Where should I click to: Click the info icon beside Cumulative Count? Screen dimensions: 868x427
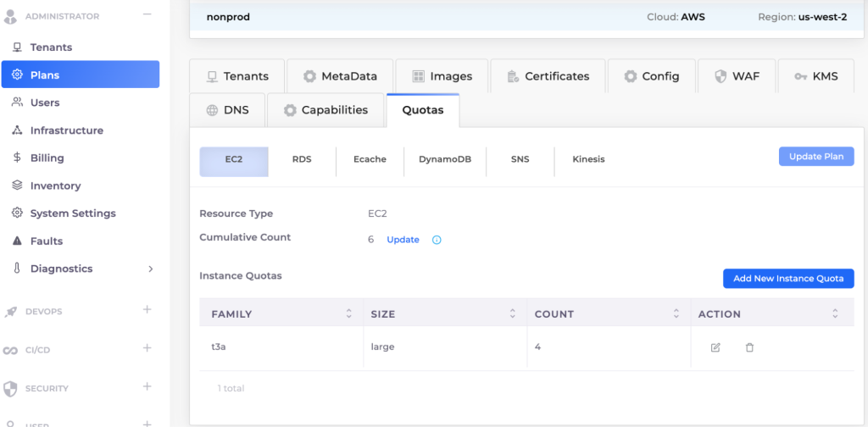[437, 240]
